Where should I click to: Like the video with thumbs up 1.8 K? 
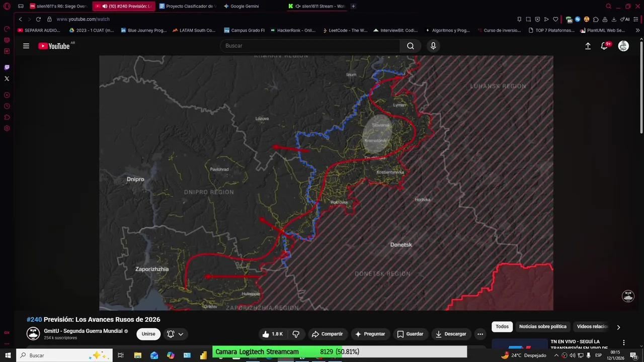click(x=272, y=334)
